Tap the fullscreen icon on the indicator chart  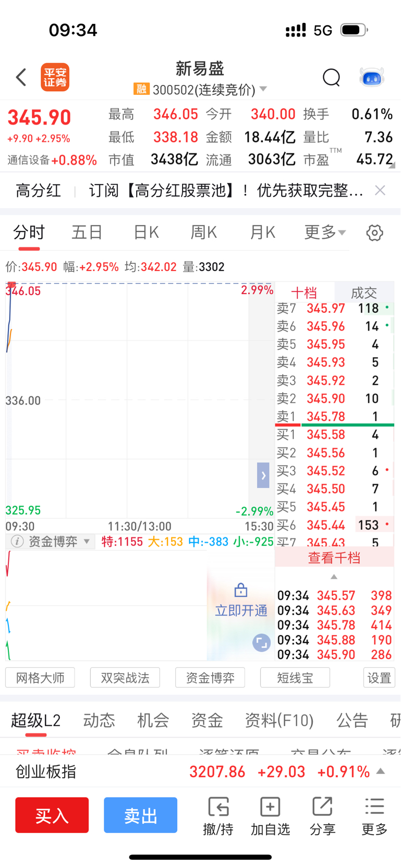(x=261, y=643)
